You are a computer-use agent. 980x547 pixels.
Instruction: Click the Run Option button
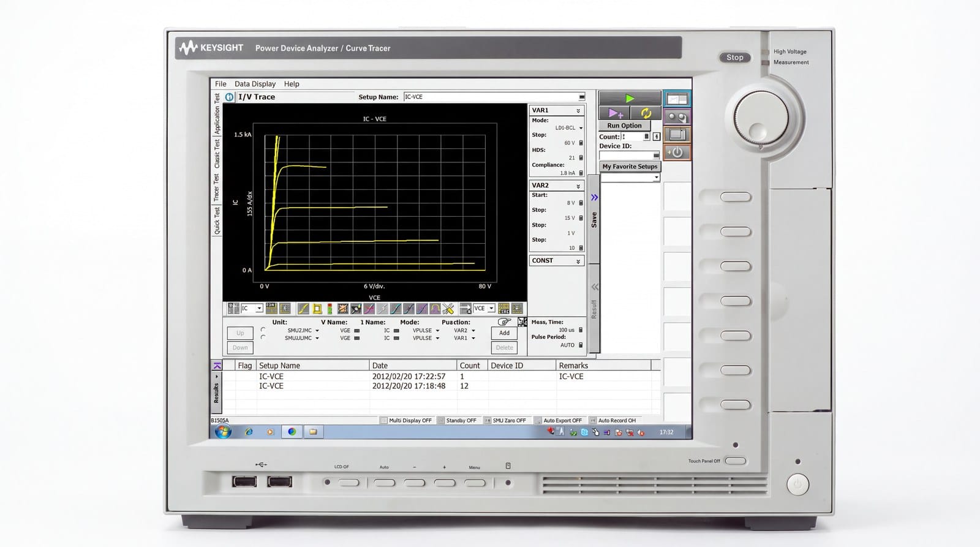tap(624, 126)
